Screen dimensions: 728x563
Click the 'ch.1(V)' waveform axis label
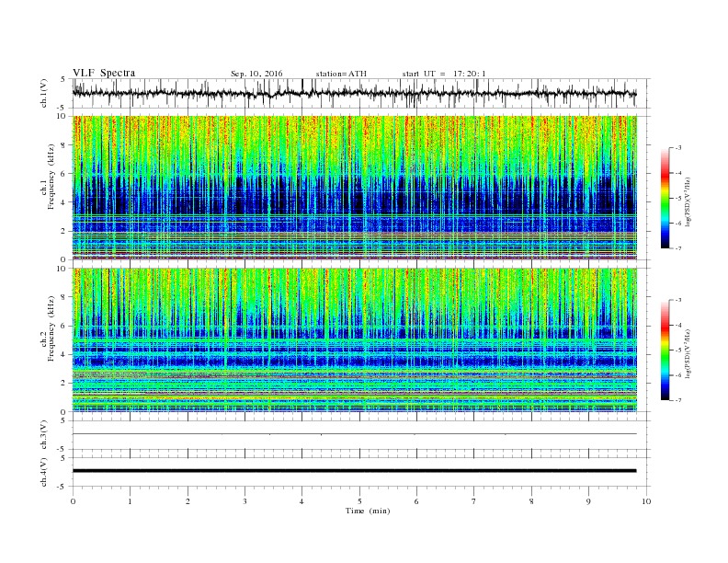tap(43, 93)
